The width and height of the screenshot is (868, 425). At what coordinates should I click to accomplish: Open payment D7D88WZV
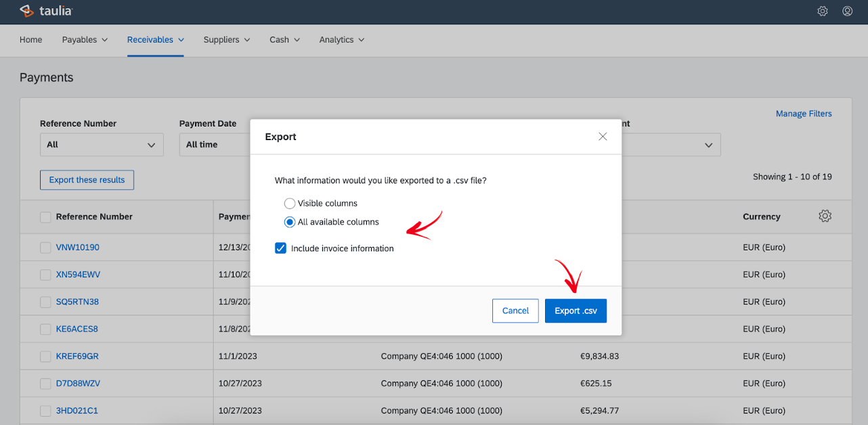[78, 384]
